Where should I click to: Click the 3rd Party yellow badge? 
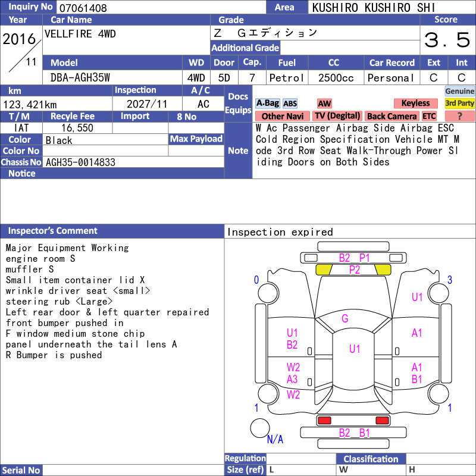point(459,104)
